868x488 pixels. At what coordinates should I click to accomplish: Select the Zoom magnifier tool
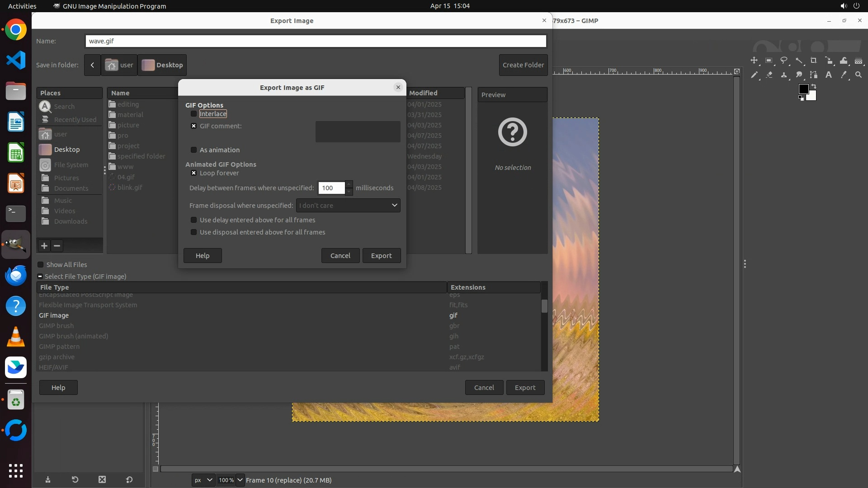click(x=859, y=75)
